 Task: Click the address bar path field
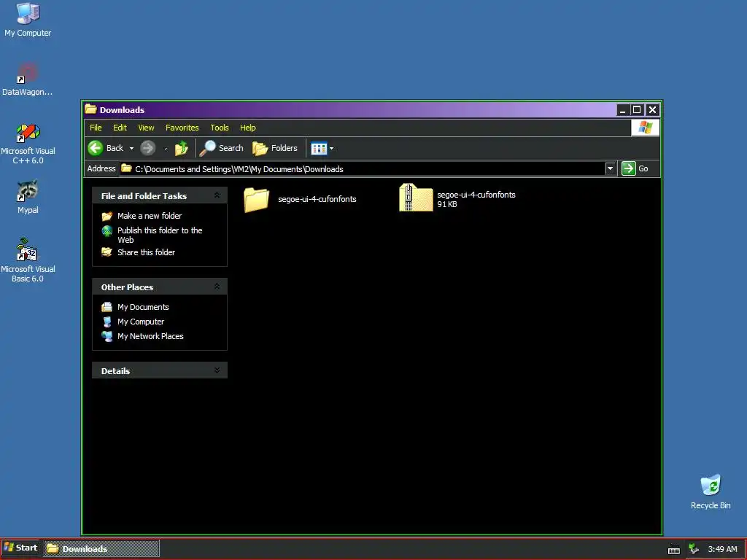(362, 168)
